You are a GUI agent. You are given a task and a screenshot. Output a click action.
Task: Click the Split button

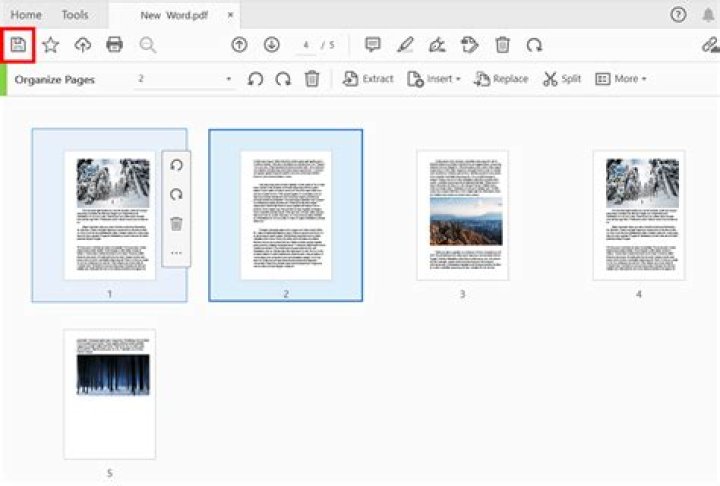click(x=562, y=79)
